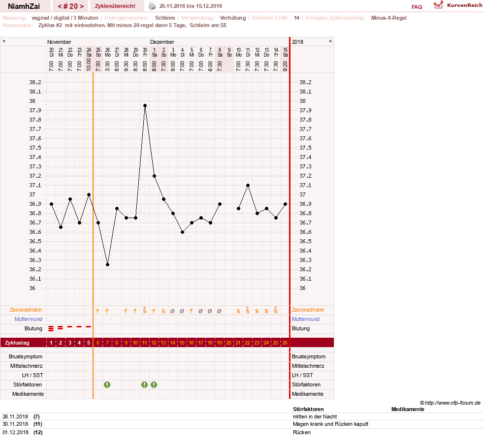Screen dimensions: 483x448
Task: Click the 24. Sa date column header
Action: tap(89, 52)
